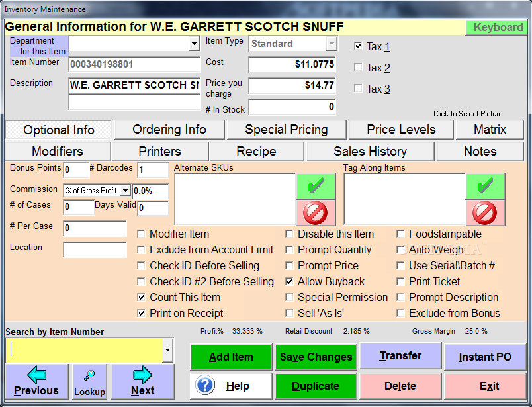
Task: Click the # In Stock field
Action: [x=292, y=107]
